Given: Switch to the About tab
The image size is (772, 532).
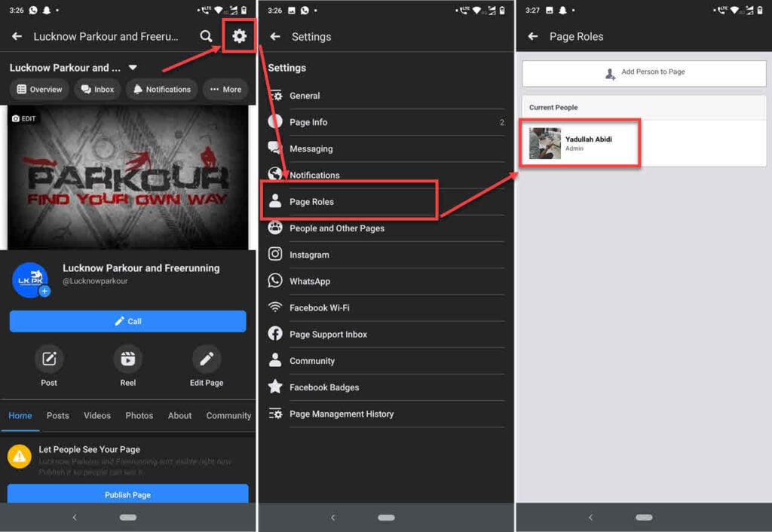Looking at the screenshot, I should (x=179, y=416).
